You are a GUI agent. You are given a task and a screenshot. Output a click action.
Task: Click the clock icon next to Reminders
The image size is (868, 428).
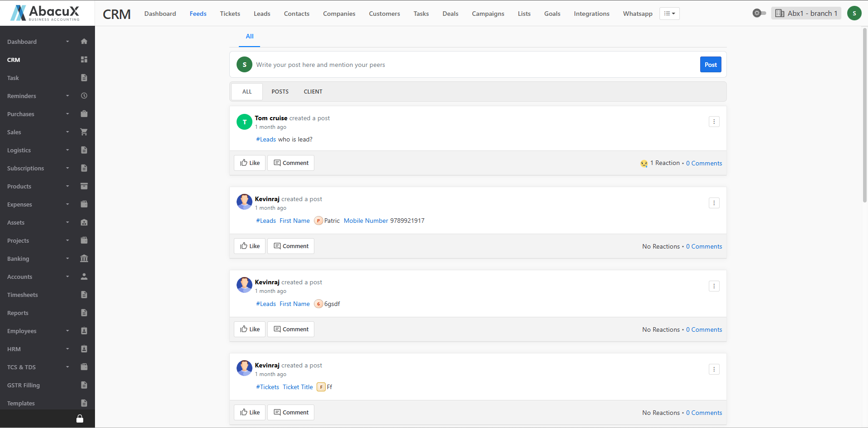(x=84, y=96)
